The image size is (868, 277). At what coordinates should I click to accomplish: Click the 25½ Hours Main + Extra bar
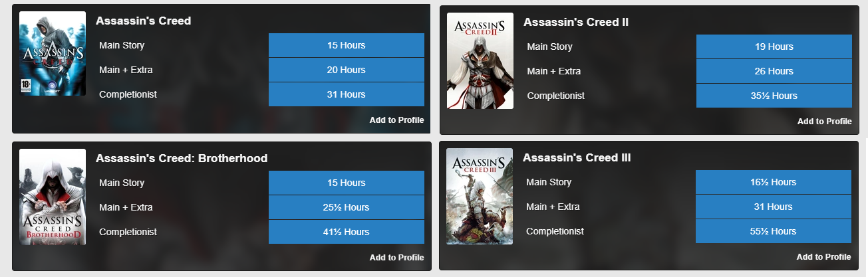346,207
